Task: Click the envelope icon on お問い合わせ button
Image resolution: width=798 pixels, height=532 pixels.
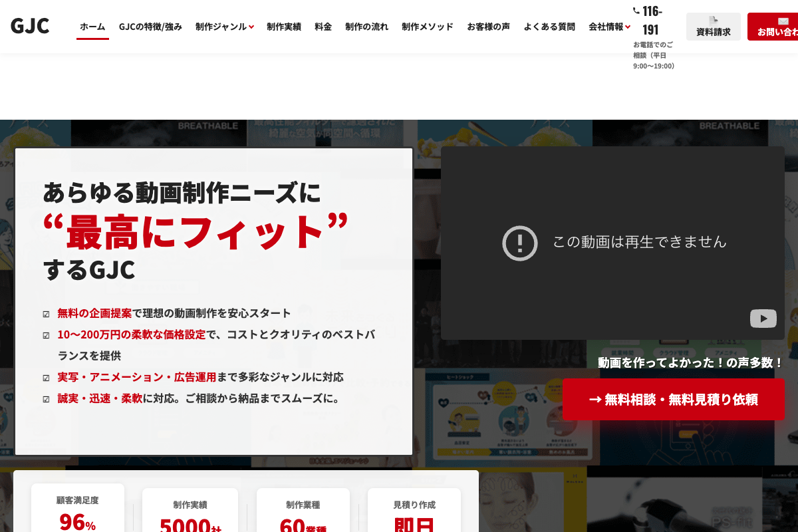Action: click(x=783, y=21)
